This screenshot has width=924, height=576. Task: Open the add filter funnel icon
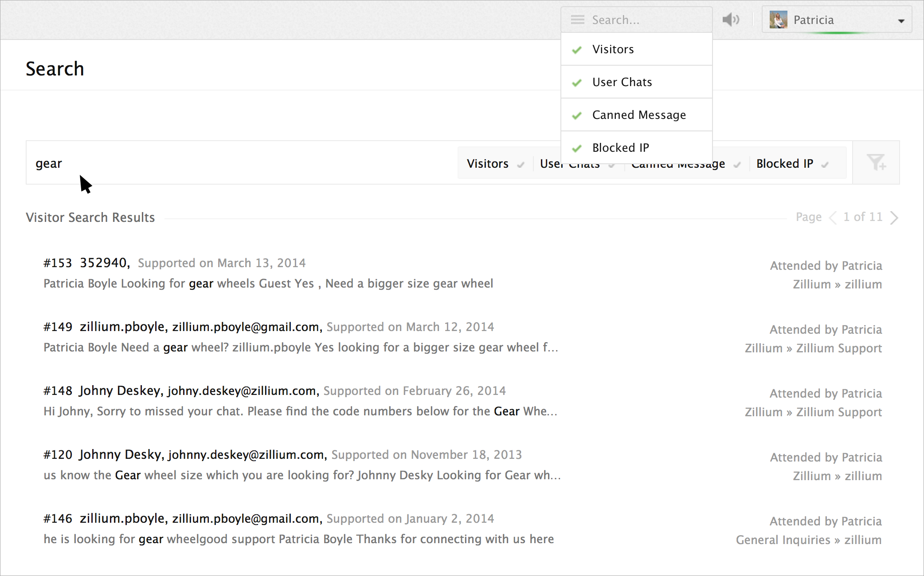(x=876, y=162)
